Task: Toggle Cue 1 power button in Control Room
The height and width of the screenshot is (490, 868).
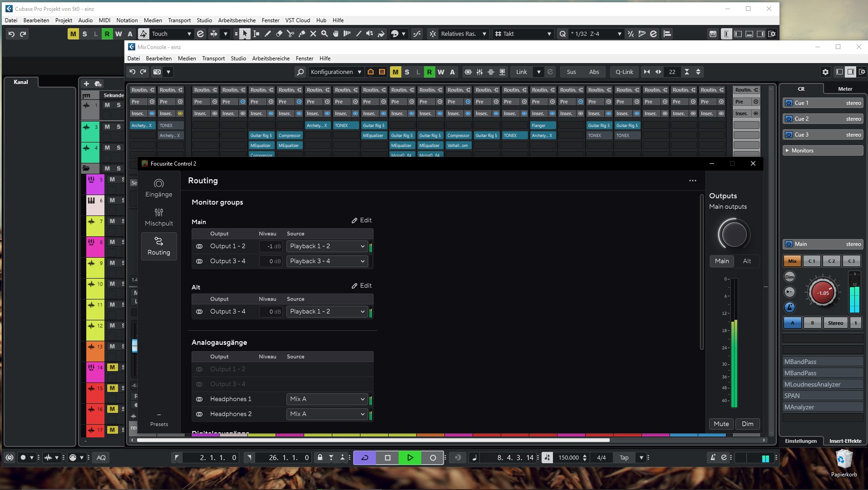Action: click(789, 103)
